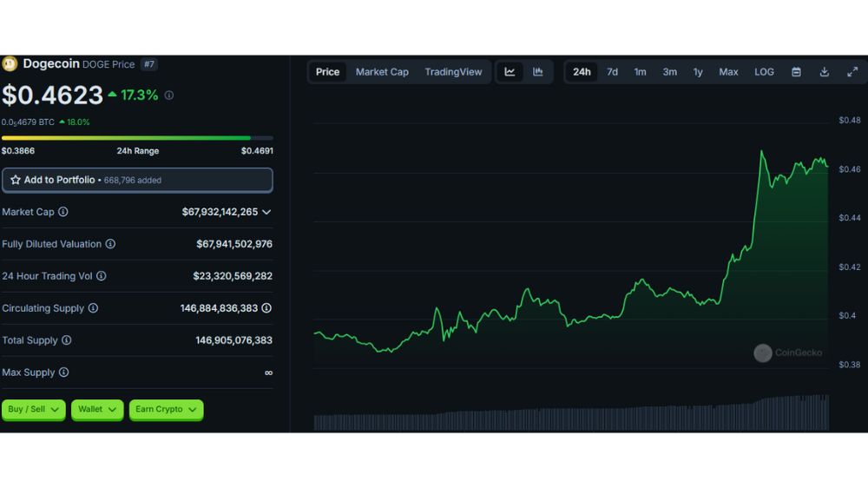Select the 1y time range
Image resolution: width=868 pixels, height=488 pixels.
pos(698,72)
